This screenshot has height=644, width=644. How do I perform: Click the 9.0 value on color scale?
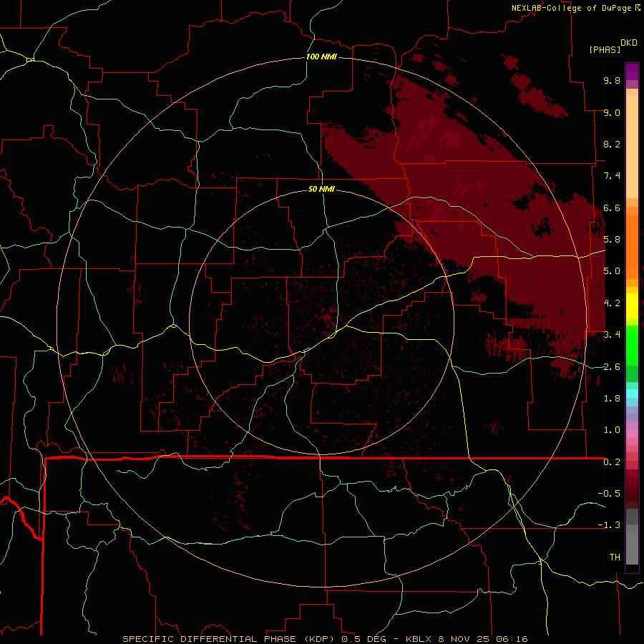point(612,112)
